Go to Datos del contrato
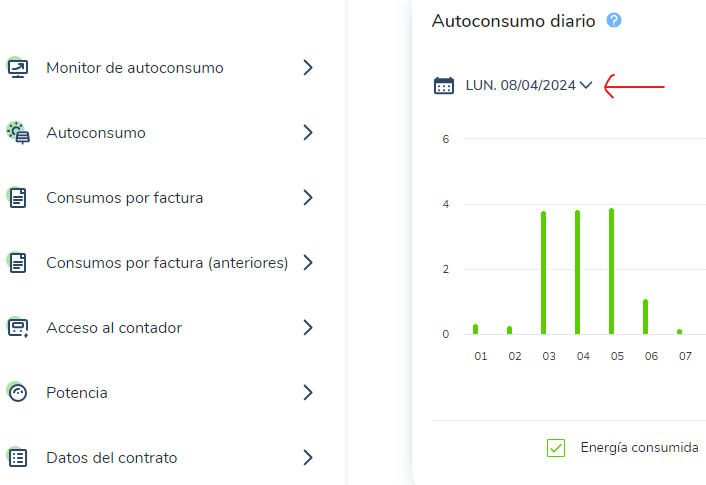The height and width of the screenshot is (485, 706). pyautogui.click(x=160, y=458)
